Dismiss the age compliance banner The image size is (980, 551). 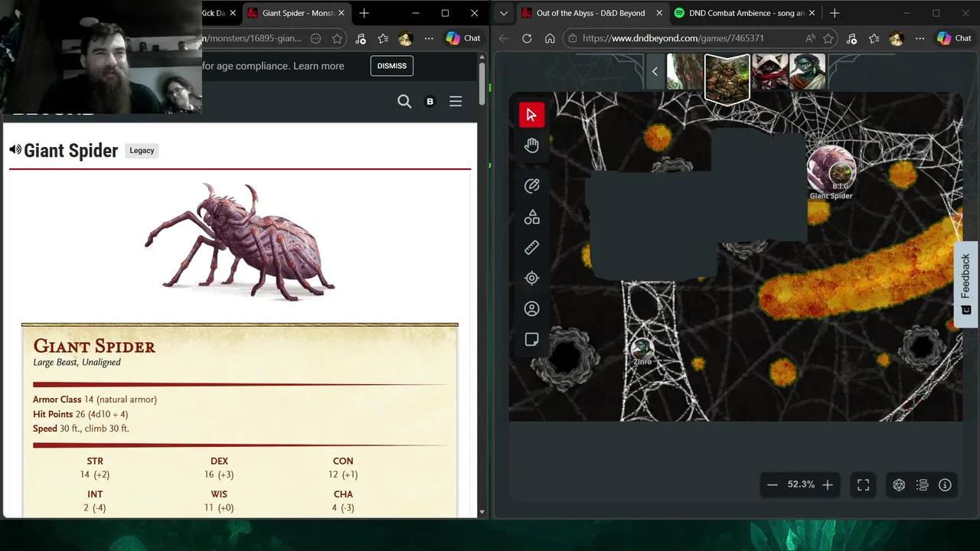click(392, 66)
